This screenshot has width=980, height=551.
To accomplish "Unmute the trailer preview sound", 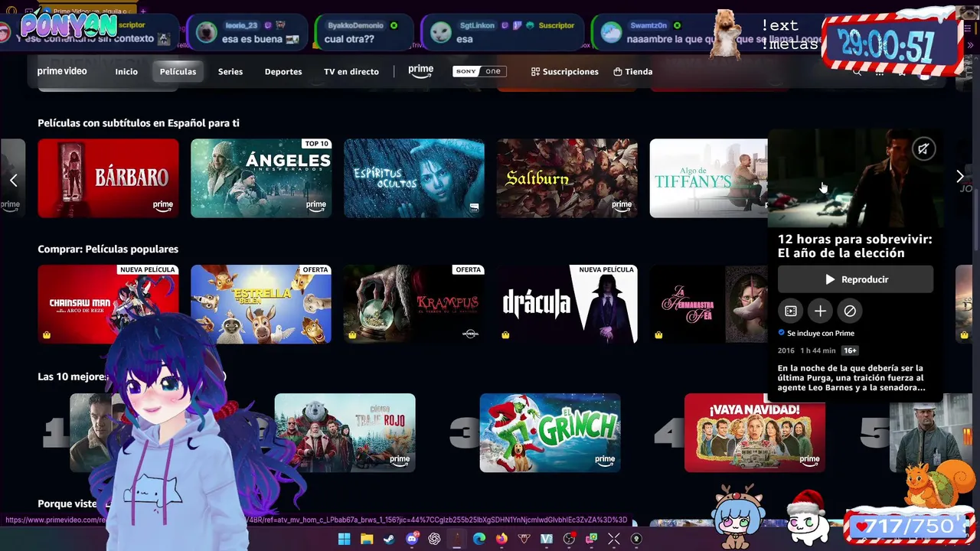I will tap(924, 148).
